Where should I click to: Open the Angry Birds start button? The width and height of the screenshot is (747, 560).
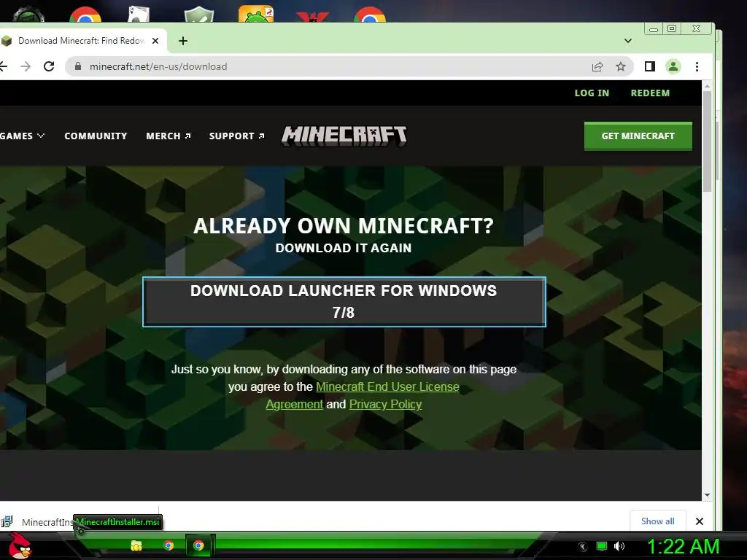click(20, 545)
